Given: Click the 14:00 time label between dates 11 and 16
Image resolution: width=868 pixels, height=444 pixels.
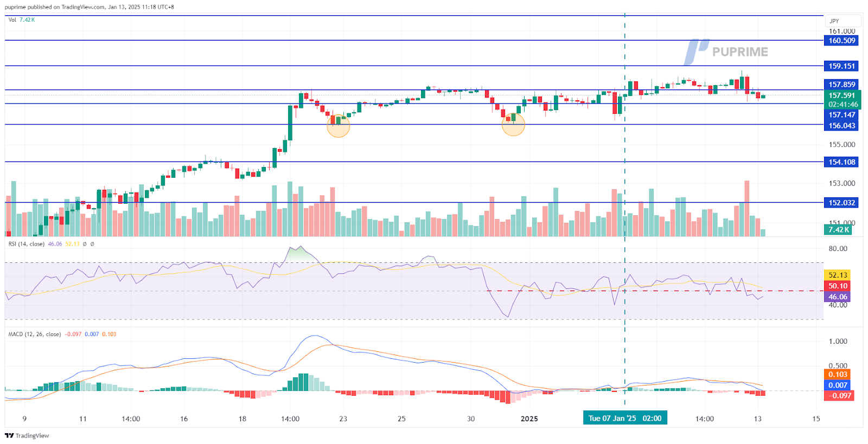Looking at the screenshot, I should pos(131,419).
